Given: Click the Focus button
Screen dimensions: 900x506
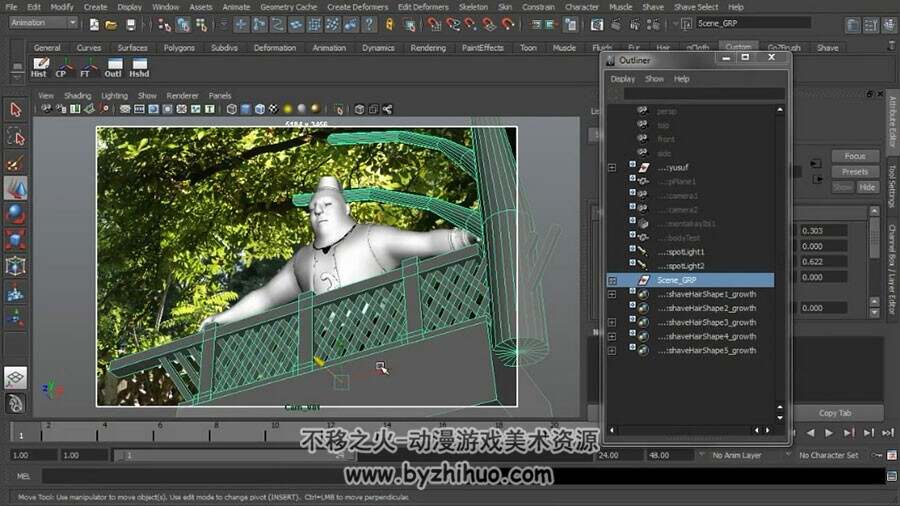Looking at the screenshot, I should 855,156.
